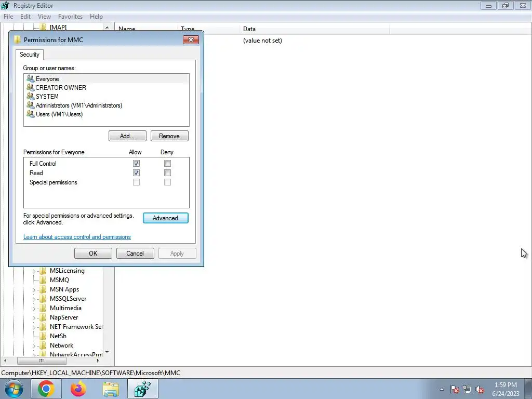Image resolution: width=532 pixels, height=399 pixels.
Task: Click the CREATOR OWNER user icon
Action: (x=31, y=87)
